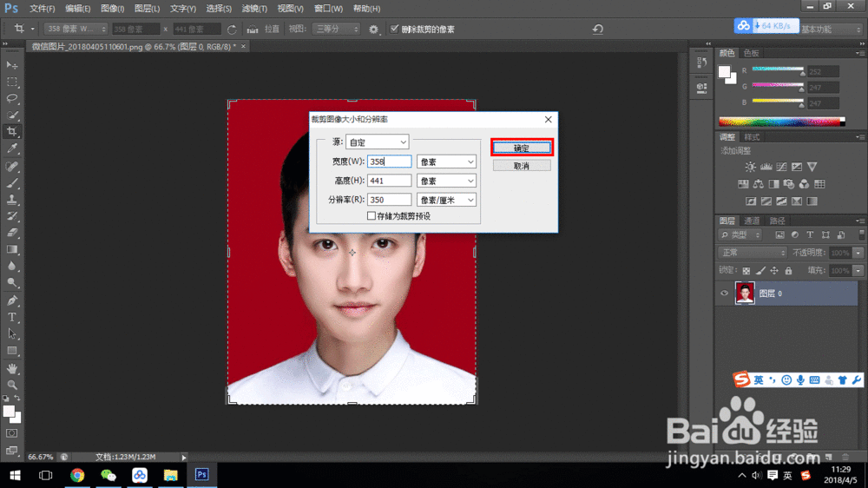Switch to the 通道 tab
This screenshot has width=868, height=488.
pyautogui.click(x=752, y=221)
